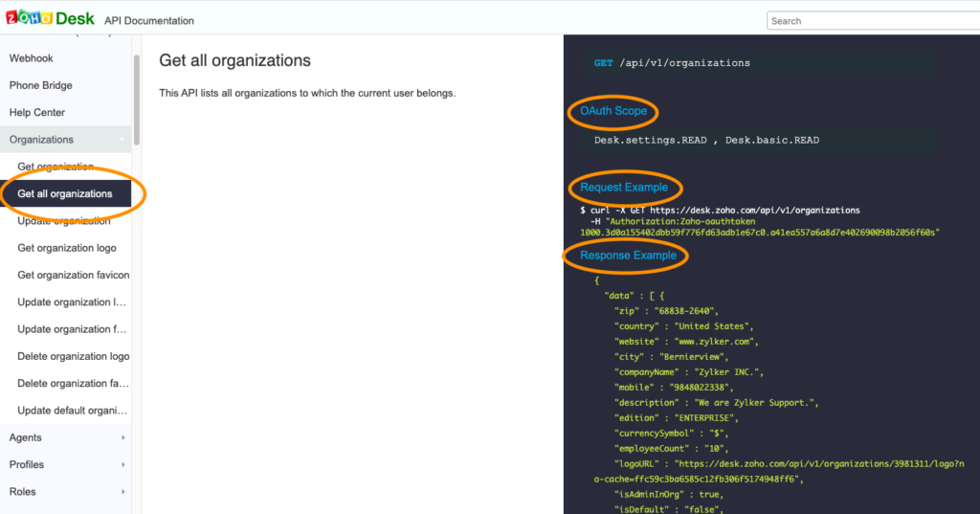This screenshot has width=980, height=514.
Task: Click the "zip" : "68838-2640" line
Action: coord(666,311)
